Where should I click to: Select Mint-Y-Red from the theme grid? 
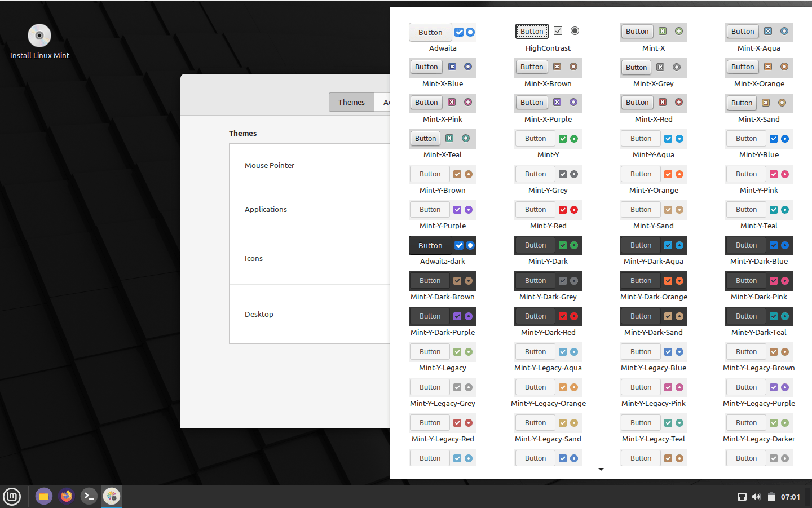[x=548, y=215]
